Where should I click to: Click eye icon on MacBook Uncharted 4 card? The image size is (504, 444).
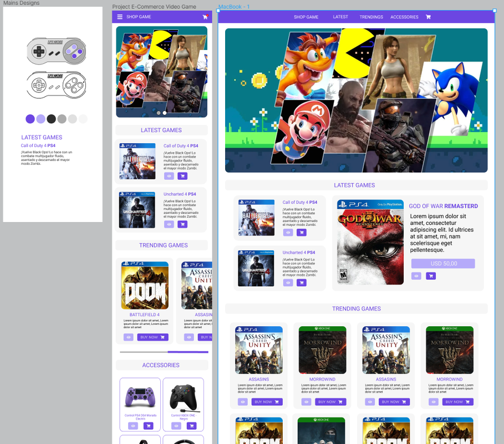pos(288,282)
